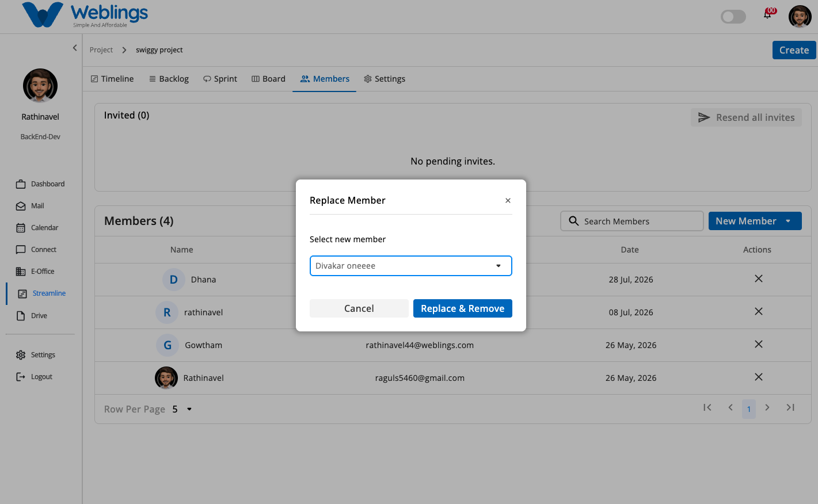Click the Create button
The image size is (818, 504).
(794, 50)
